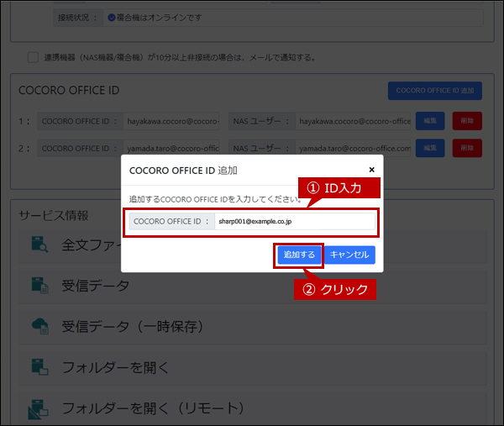Click the COCORO OFFICE ID 追加 button
504x426 pixels.
[x=435, y=91]
